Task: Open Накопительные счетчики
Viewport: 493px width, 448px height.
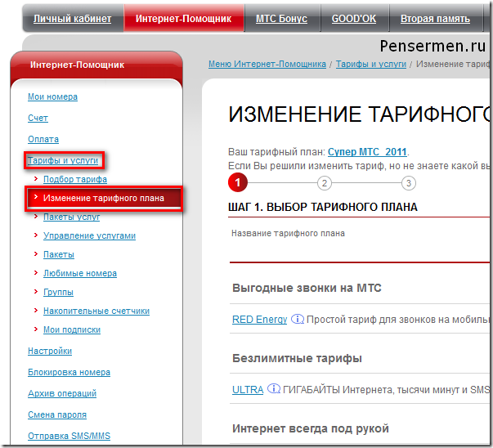Action: pyautogui.click(x=96, y=311)
